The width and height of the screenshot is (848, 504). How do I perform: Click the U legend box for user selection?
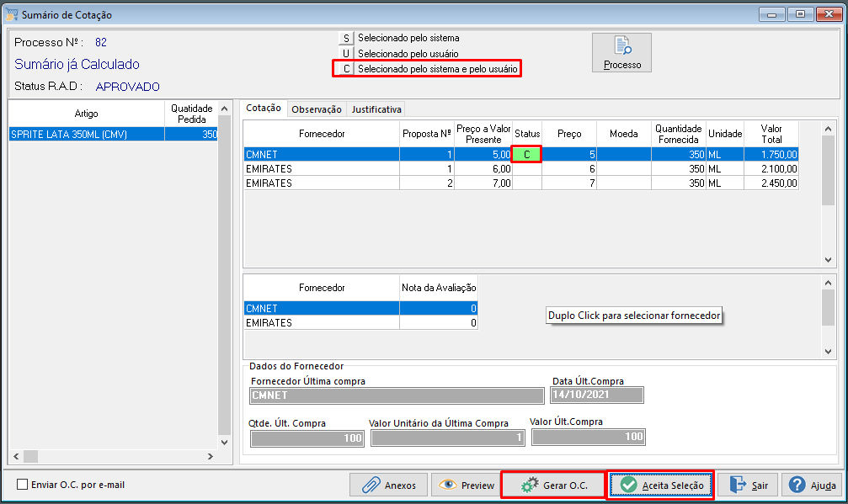click(x=345, y=54)
